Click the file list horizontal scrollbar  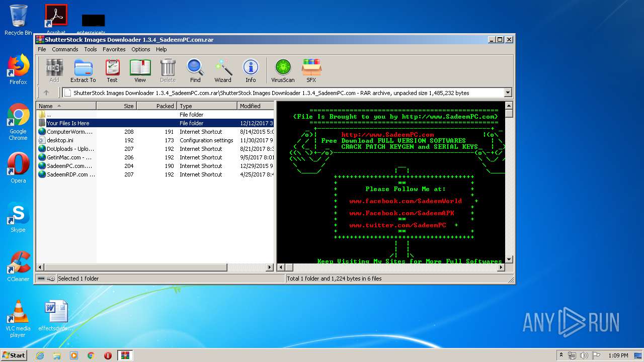(155, 267)
